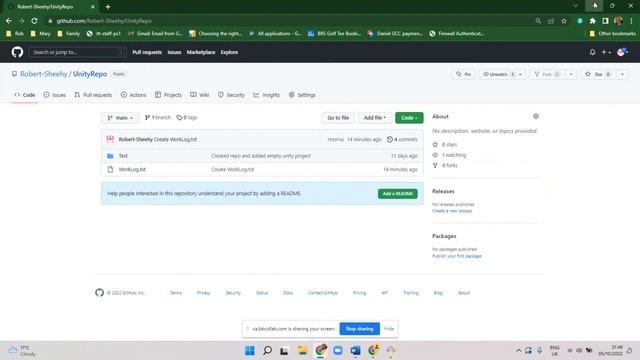Click the browser back arrow

pyautogui.click(x=9, y=21)
